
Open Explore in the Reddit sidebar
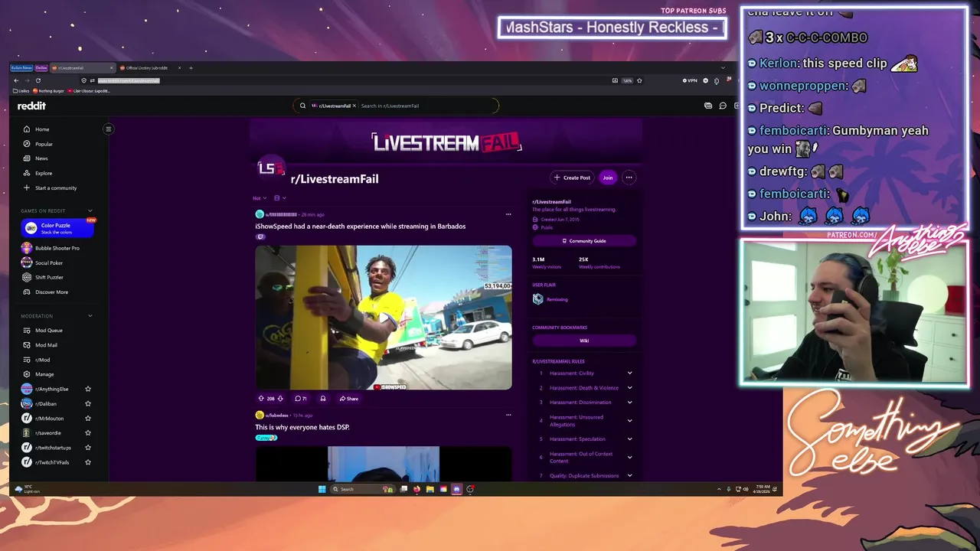pyautogui.click(x=44, y=173)
